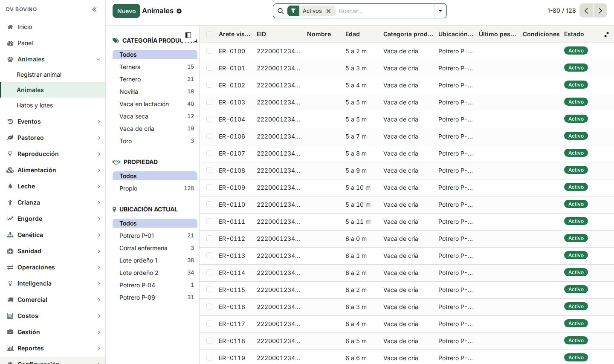
Task: Toggle the filter panel collapse icon
Action: [x=188, y=35]
